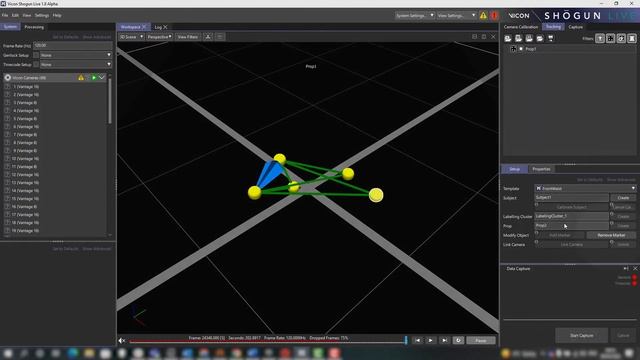This screenshot has height=360, width=640.
Task: Switch to the Processing tab
Action: [x=34, y=27]
